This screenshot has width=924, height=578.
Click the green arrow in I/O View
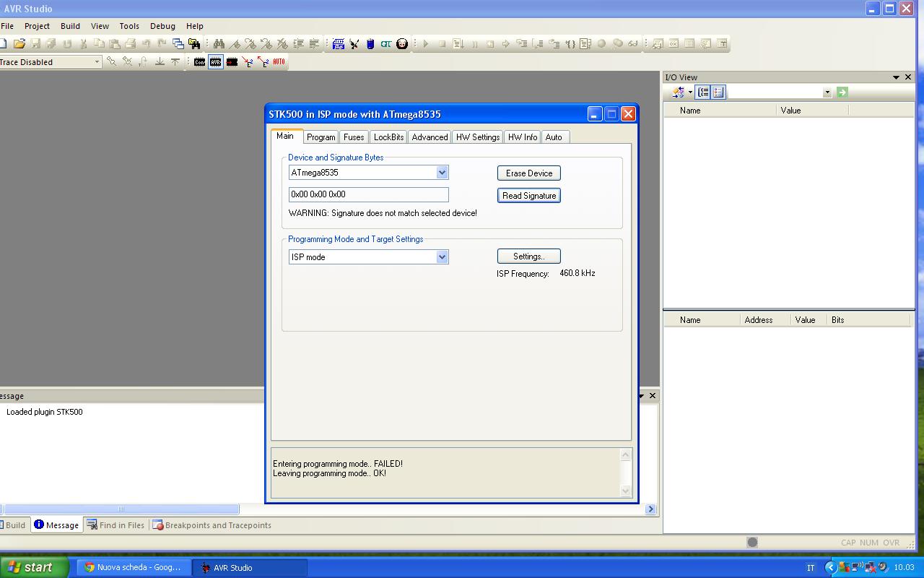pyautogui.click(x=842, y=92)
